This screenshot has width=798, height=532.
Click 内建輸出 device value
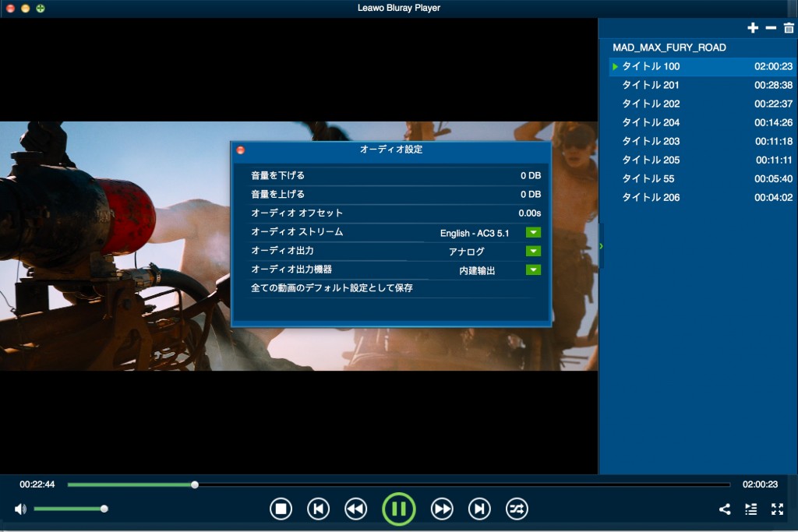pos(477,270)
